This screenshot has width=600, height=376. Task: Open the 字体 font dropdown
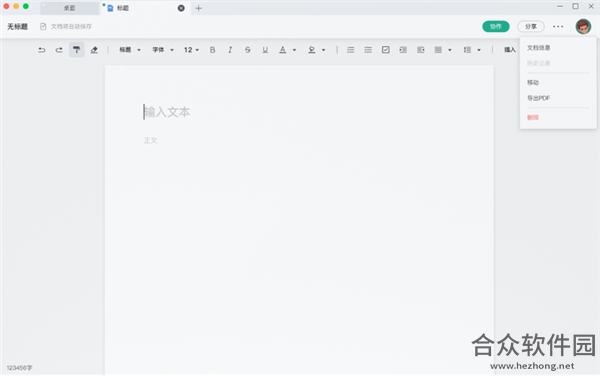pyautogui.click(x=163, y=50)
